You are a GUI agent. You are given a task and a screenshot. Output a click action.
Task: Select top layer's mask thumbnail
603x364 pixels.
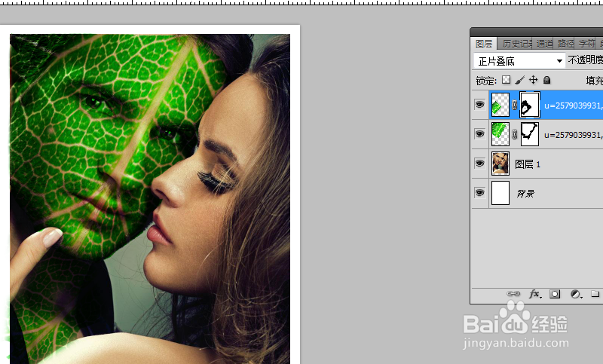point(530,105)
